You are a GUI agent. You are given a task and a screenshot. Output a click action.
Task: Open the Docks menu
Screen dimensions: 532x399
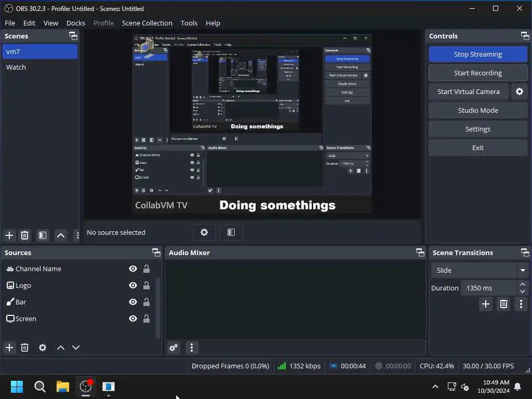click(76, 23)
